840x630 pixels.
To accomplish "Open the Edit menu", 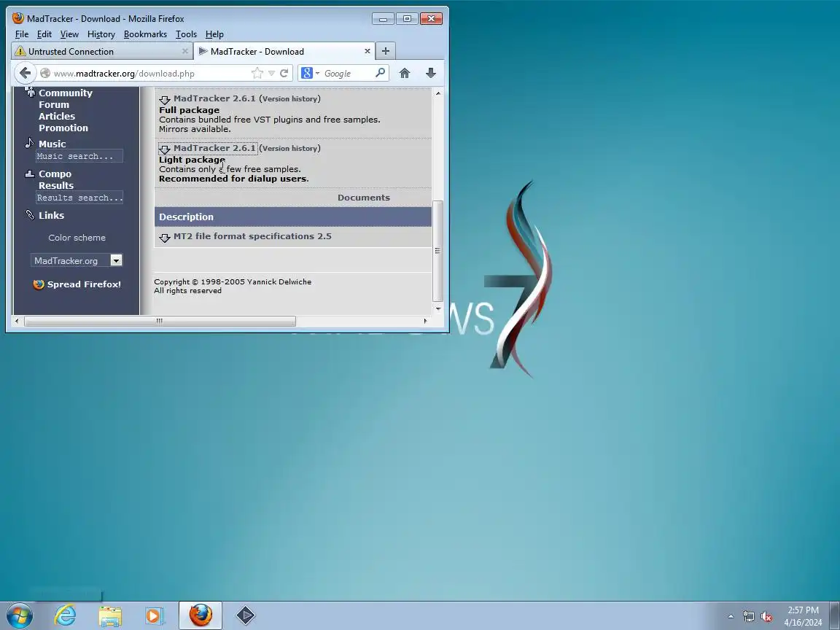I will (44, 34).
